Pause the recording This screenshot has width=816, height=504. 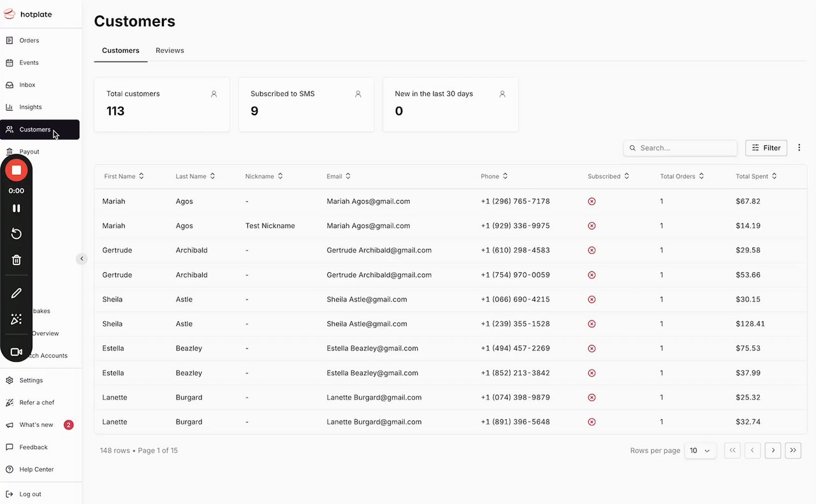17,208
